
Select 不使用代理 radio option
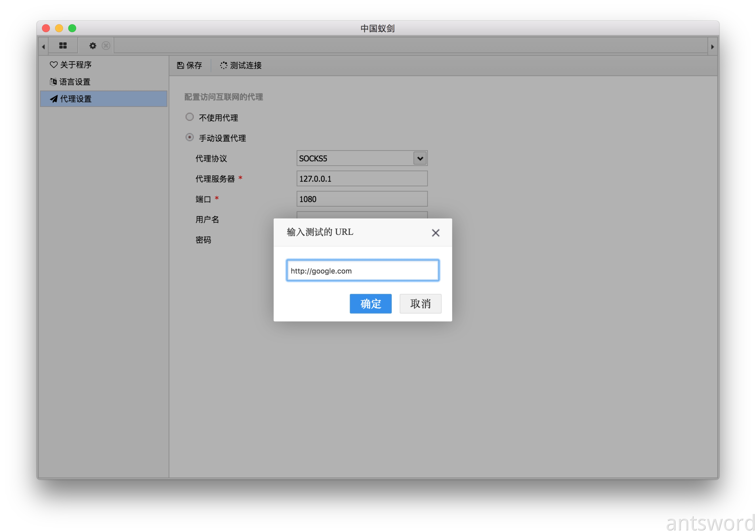tap(190, 117)
